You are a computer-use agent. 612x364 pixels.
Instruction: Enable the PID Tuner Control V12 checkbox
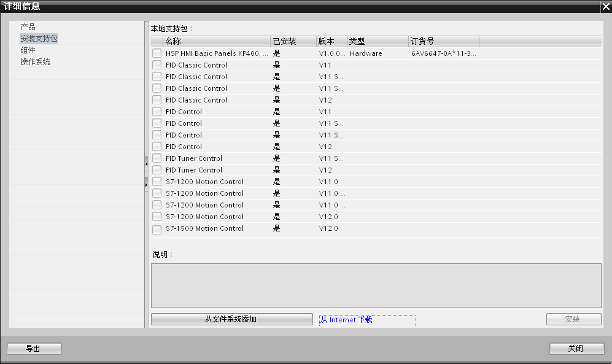[157, 170]
